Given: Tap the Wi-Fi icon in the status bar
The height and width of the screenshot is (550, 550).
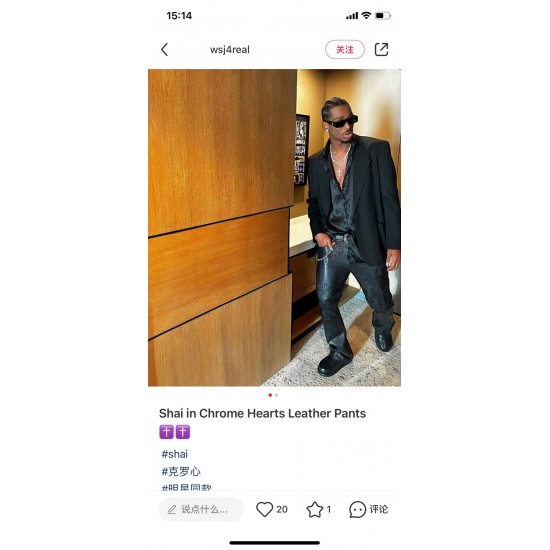Looking at the screenshot, I should [366, 15].
